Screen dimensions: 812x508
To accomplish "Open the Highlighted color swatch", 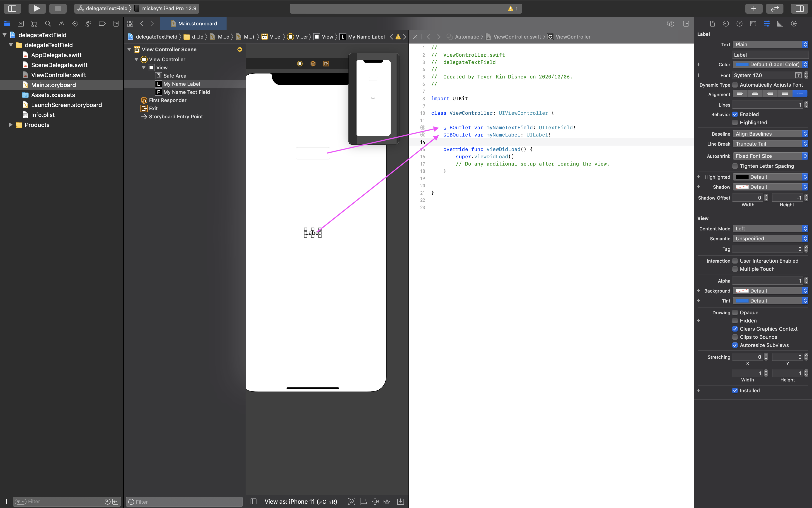I will 742,177.
